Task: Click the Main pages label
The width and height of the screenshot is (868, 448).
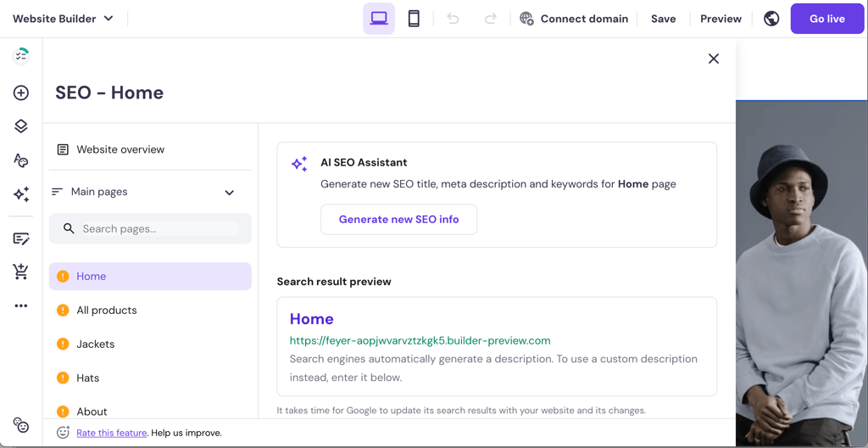Action: point(99,192)
